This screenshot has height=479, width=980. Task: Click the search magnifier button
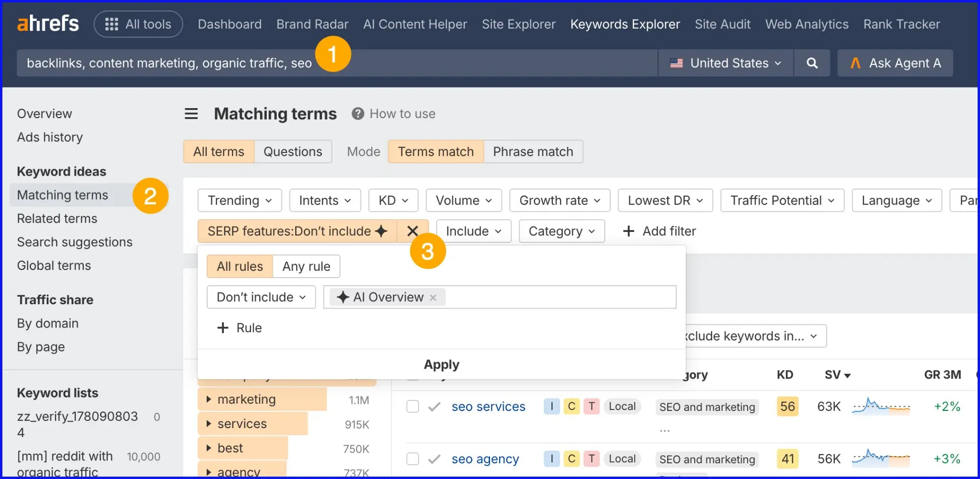pos(812,63)
